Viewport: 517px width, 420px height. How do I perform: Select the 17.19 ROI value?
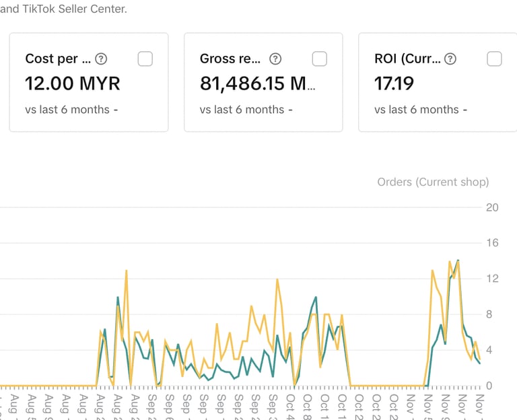tap(394, 83)
